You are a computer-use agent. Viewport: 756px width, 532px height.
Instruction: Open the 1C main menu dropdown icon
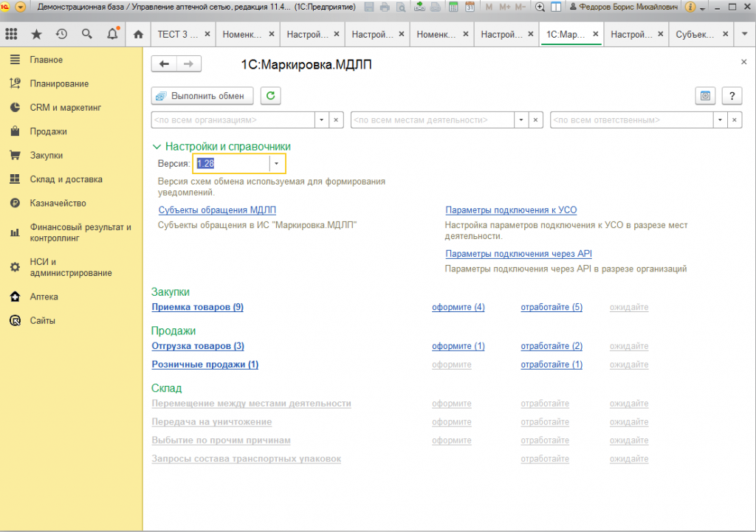click(x=20, y=7)
